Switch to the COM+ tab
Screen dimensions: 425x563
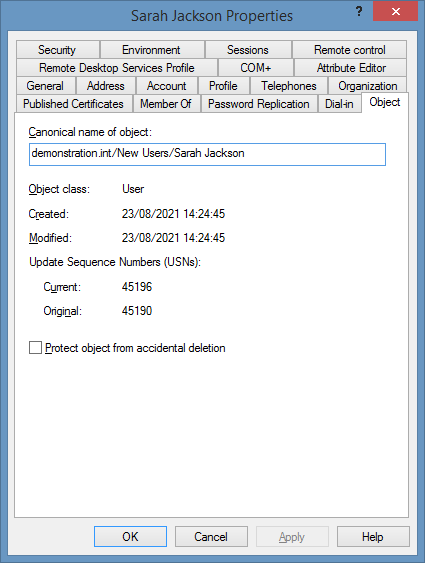256,68
